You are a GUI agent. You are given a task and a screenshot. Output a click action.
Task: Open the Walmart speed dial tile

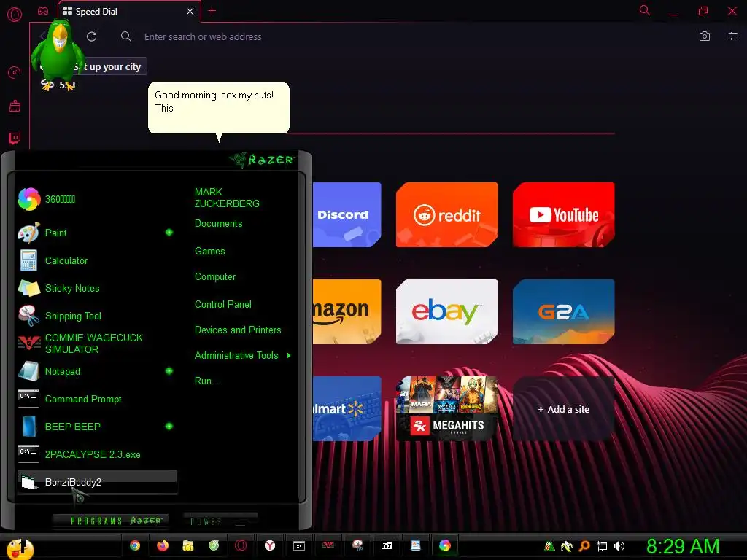(347, 408)
